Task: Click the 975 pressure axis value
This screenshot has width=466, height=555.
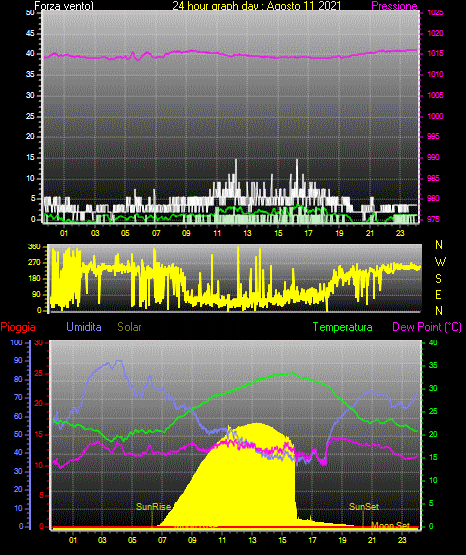Action: click(x=433, y=219)
